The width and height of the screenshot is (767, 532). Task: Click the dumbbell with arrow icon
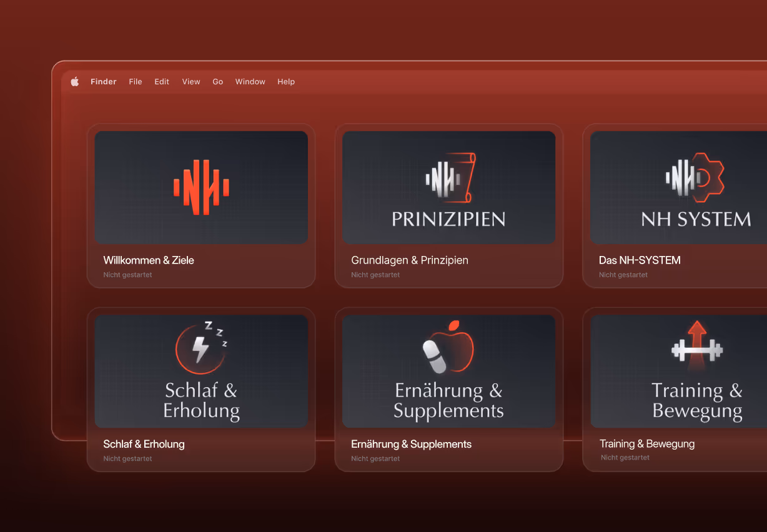697,347
